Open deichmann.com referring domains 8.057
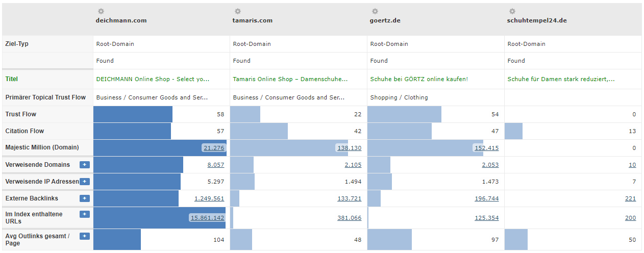This screenshot has height=253, width=644. pos(216,165)
